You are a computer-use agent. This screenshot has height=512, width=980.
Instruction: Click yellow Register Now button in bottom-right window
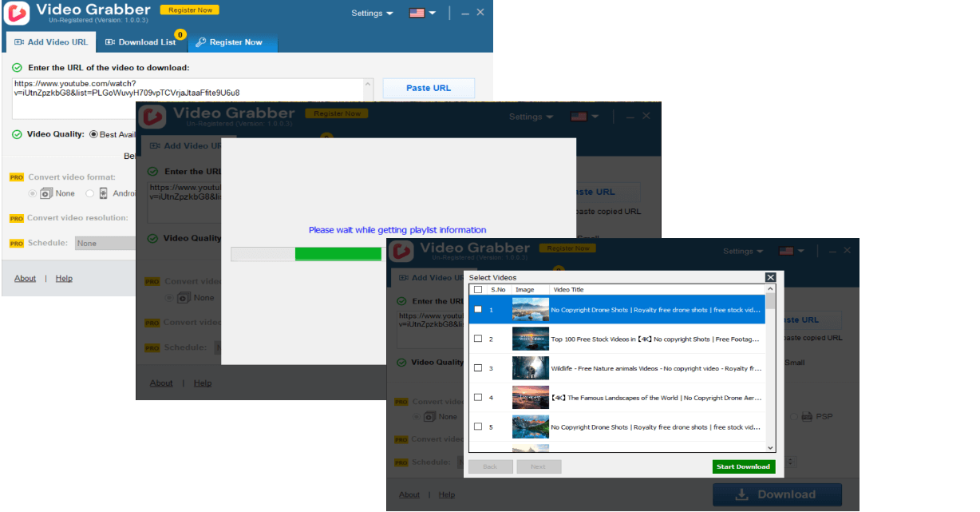click(x=568, y=248)
